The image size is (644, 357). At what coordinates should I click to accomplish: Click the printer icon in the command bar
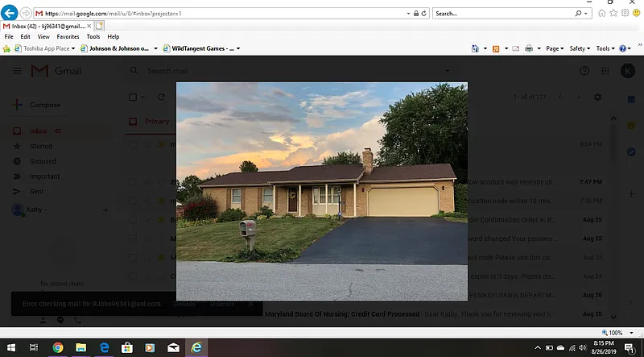click(529, 48)
